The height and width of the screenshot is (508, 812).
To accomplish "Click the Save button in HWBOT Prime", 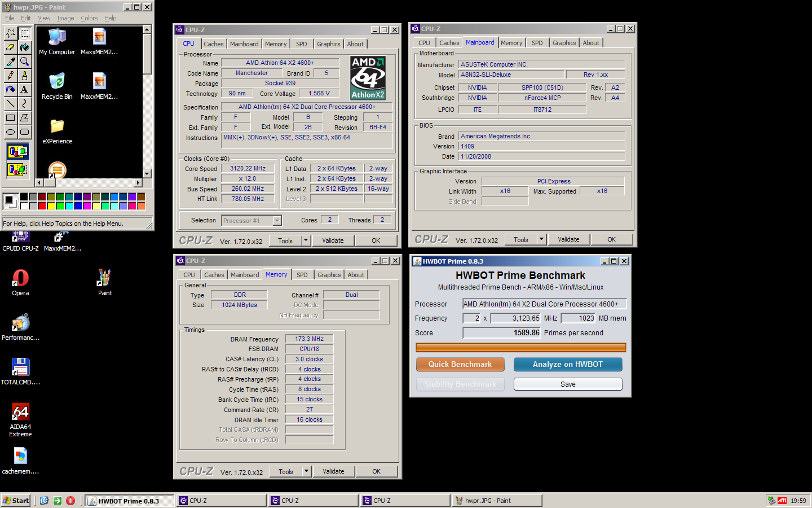I will pyautogui.click(x=568, y=384).
